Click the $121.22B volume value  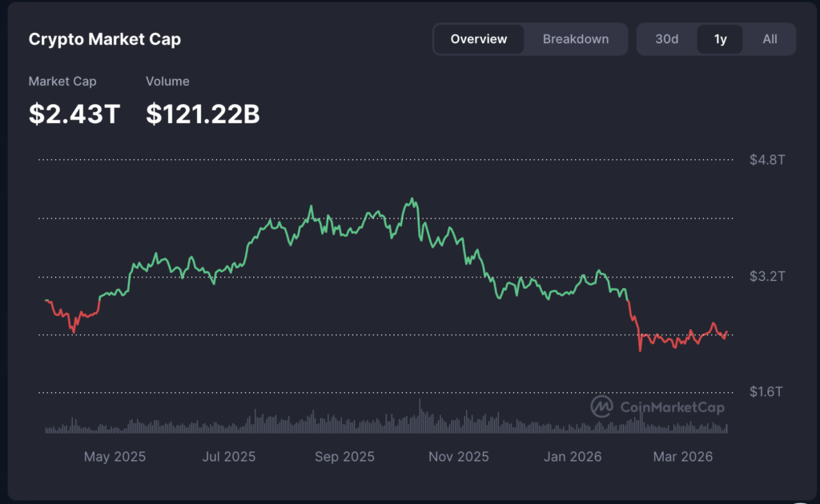coord(202,114)
